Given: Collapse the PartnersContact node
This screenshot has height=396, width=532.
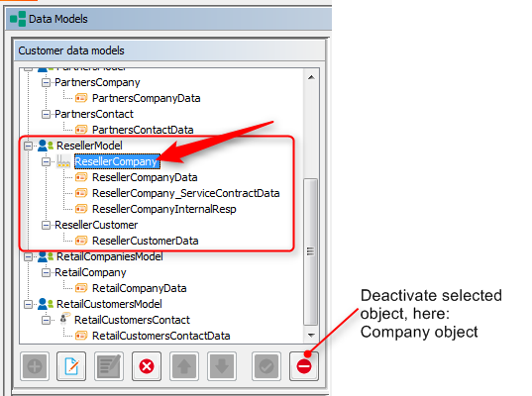Looking at the screenshot, I should click(46, 114).
